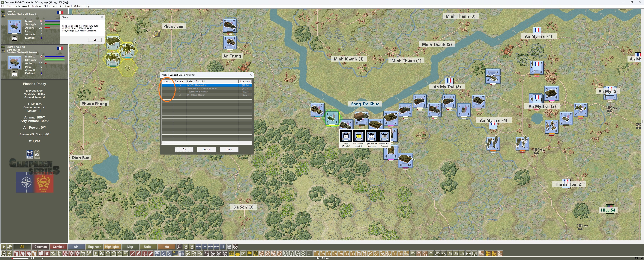Select the All toolbar filter tab
Screen dimensions: 644x260
point(22,247)
